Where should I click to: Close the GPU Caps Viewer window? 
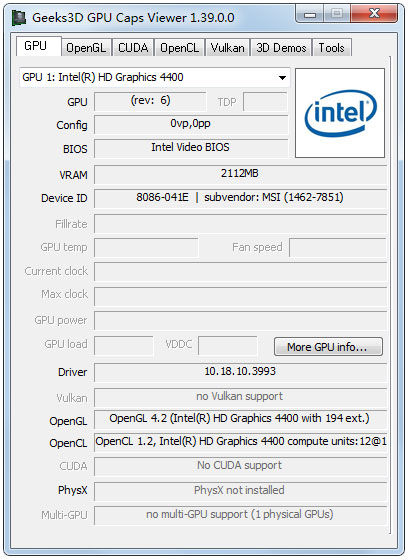(374, 14)
